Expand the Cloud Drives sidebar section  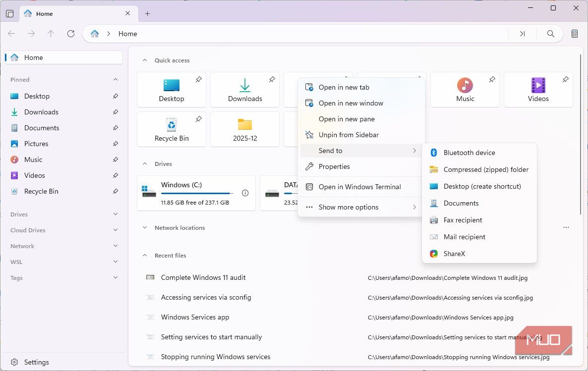point(116,230)
